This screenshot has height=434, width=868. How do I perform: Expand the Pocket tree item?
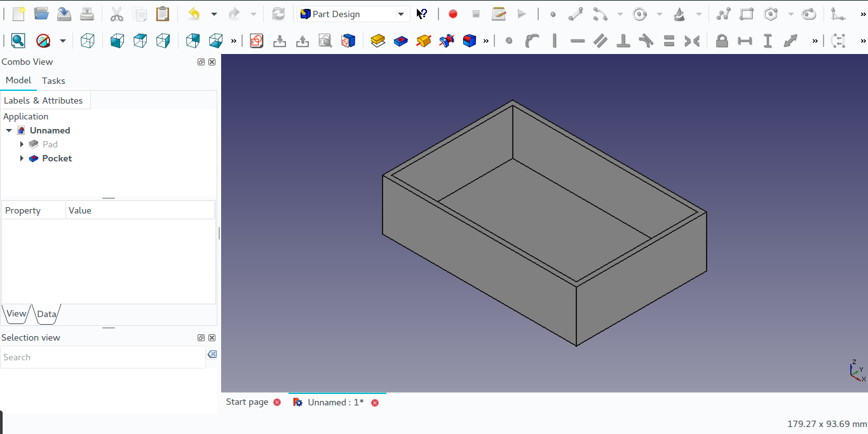22,158
